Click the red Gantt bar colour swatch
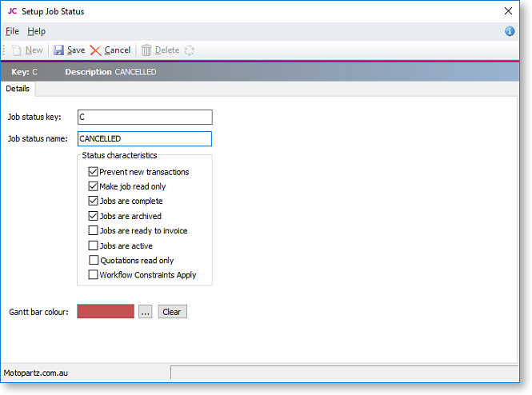This screenshot has height=395, width=532. coord(106,311)
